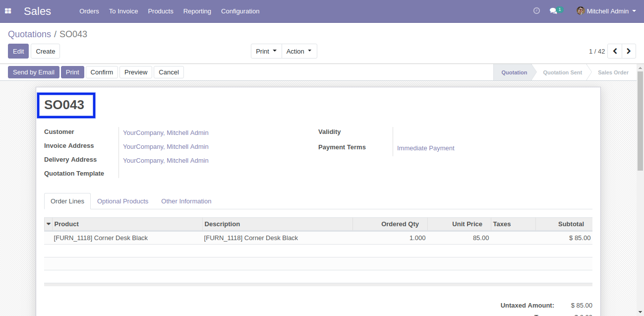Select the Quotation stage
Viewport: 644px width, 316px height.
click(514, 72)
